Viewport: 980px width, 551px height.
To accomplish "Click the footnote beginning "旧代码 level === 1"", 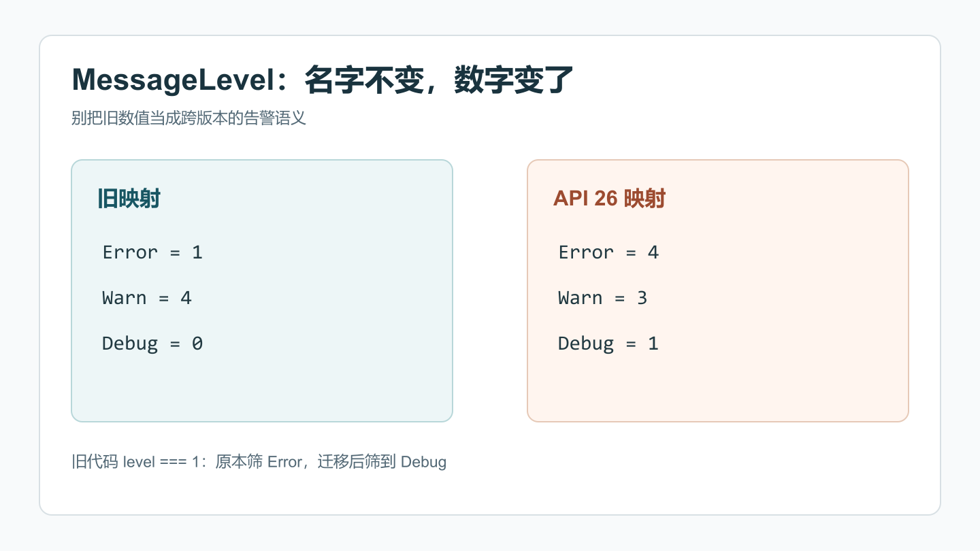I will pos(259,462).
